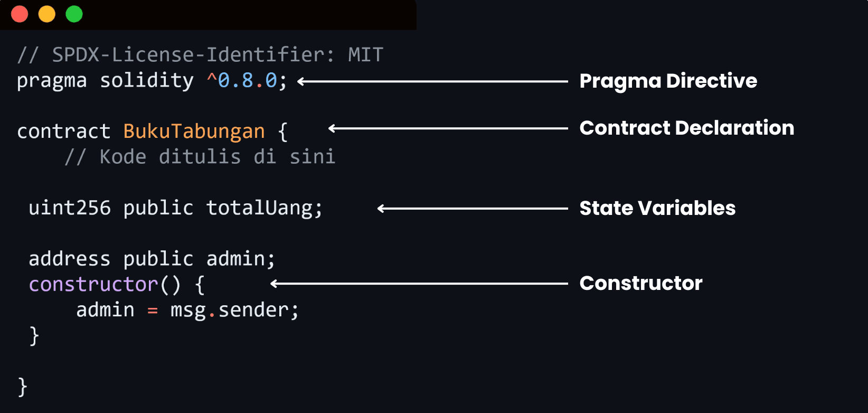Click the arrow pointing to totalUang line
This screenshot has width=868, height=413.
(473, 209)
